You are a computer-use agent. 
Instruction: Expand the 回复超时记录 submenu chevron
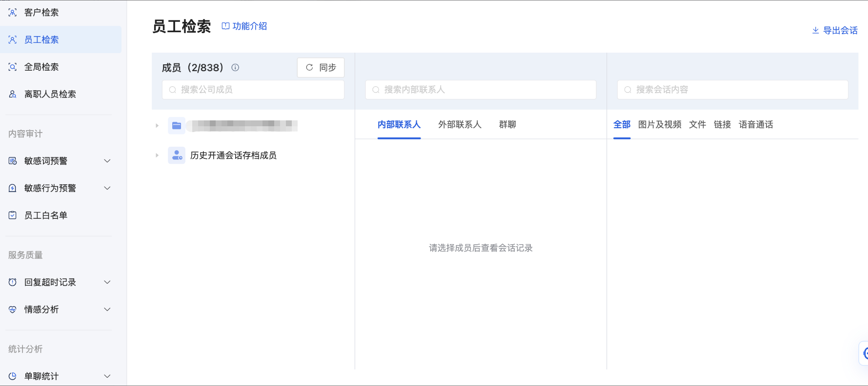tap(107, 283)
